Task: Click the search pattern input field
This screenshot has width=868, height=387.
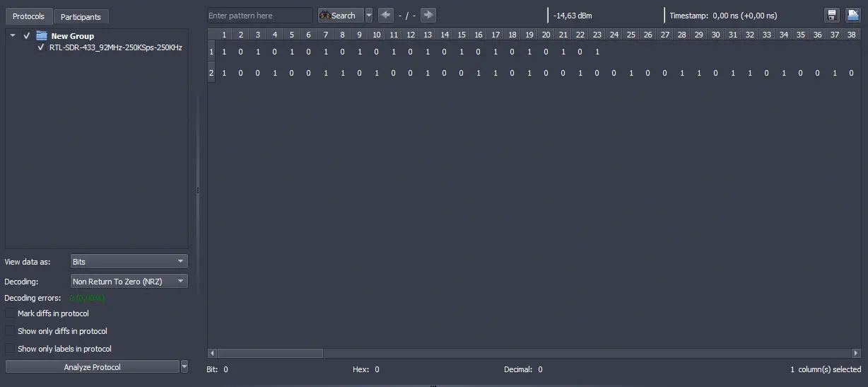Action: pos(259,16)
